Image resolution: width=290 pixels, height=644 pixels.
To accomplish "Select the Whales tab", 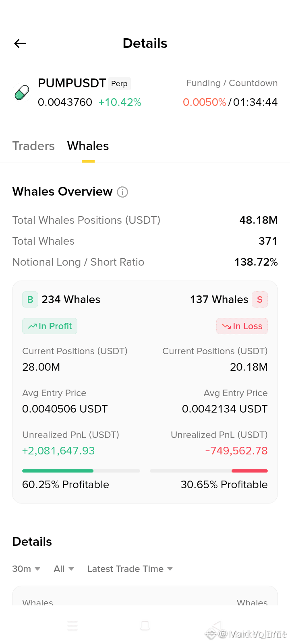I will 88,146.
